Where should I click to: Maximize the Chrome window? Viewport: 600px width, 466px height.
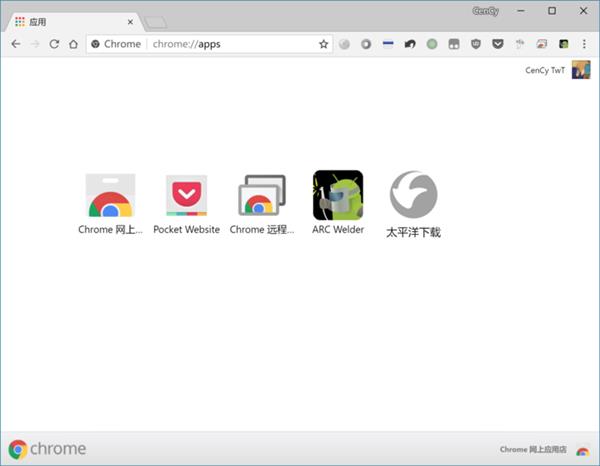click(x=552, y=11)
